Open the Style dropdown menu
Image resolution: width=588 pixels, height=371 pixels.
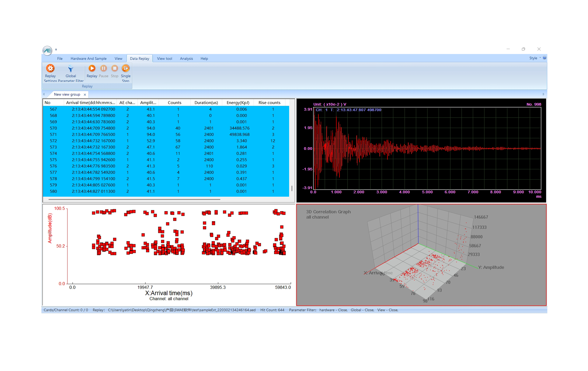535,58
